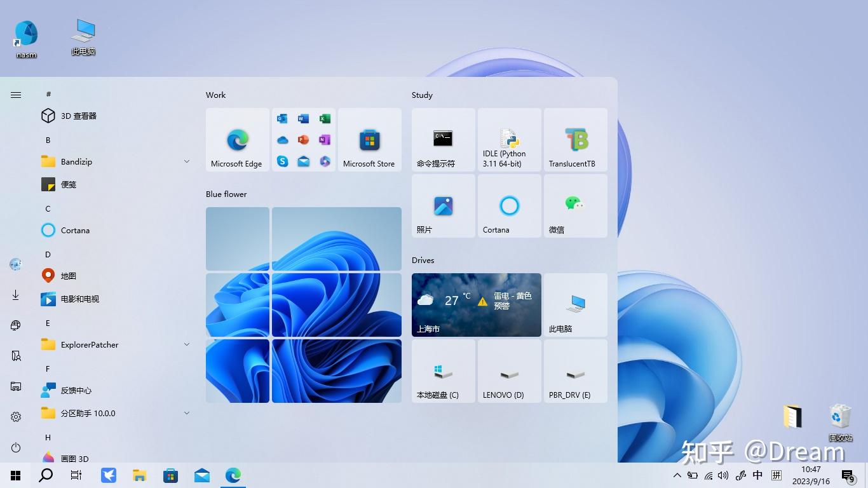Screen dimensions: 868x488
Task: Click the F letter header
Action: (x=48, y=369)
